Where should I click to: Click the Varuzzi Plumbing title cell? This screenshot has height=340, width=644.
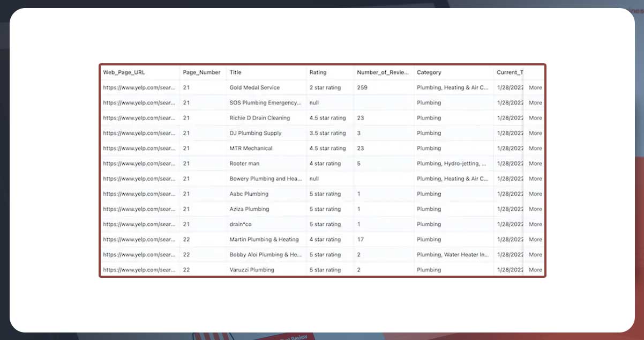pos(251,270)
